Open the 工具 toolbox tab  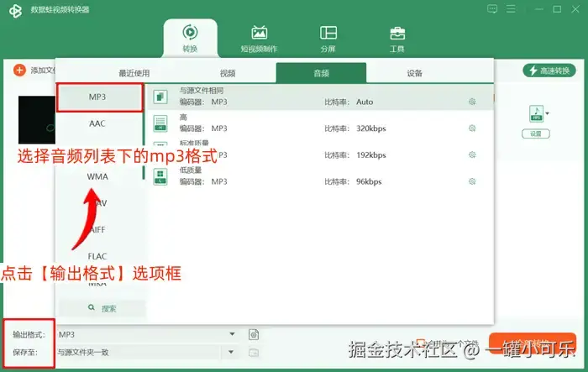[397, 39]
